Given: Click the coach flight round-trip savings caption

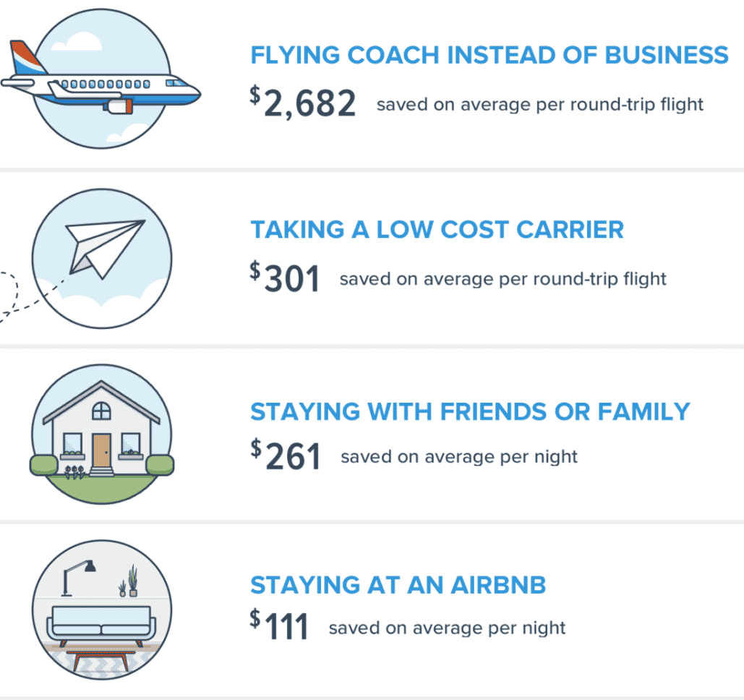Looking at the screenshot, I should (539, 104).
